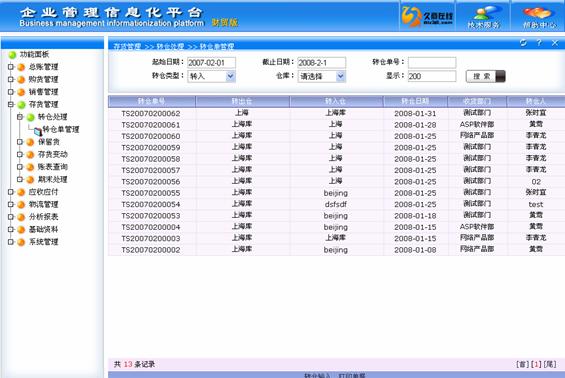Expand the 总账管理 tree node
The image size is (565, 378).
pos(11,67)
